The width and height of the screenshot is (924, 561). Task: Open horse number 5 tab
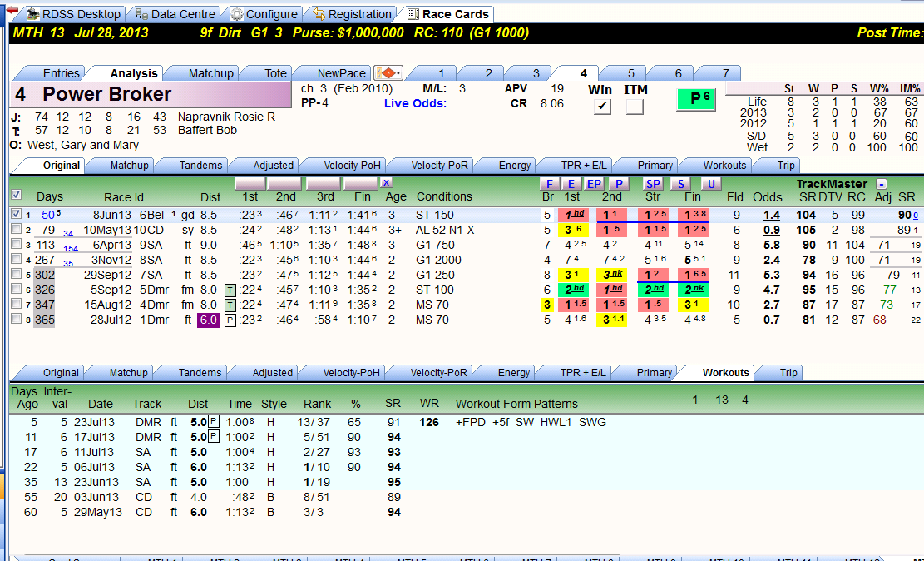click(630, 73)
